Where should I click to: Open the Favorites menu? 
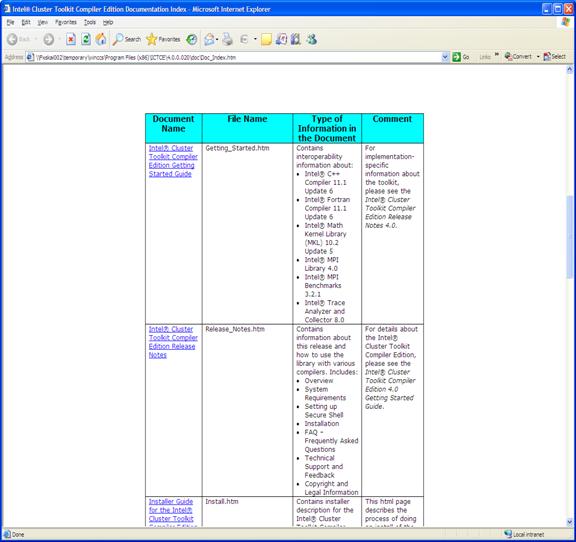66,22
